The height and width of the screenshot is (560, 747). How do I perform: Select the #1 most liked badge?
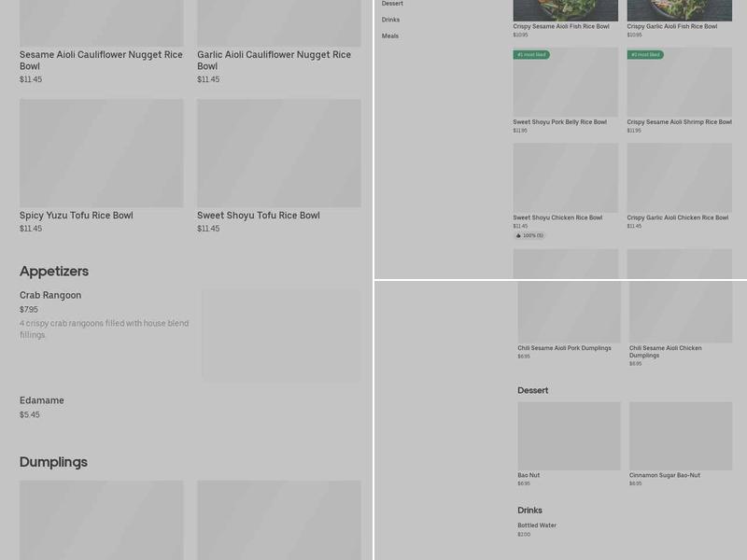pyautogui.click(x=531, y=55)
